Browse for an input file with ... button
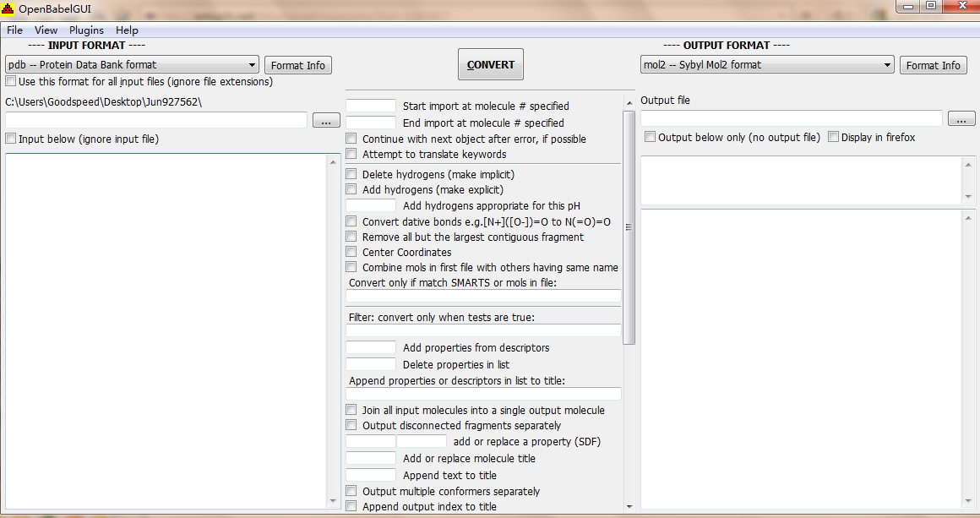980x518 pixels. [326, 120]
